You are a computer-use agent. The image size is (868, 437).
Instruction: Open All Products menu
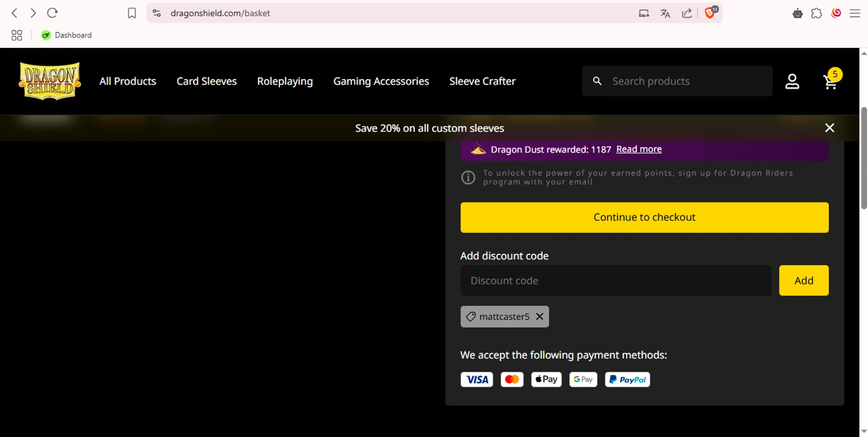tap(128, 81)
